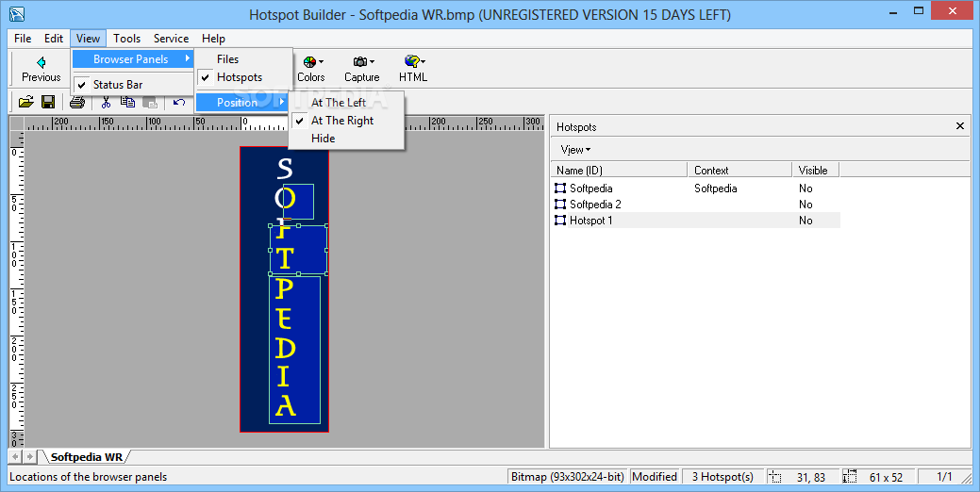Screen dimensions: 980x492
Task: Open the Help menu
Action: click(213, 39)
